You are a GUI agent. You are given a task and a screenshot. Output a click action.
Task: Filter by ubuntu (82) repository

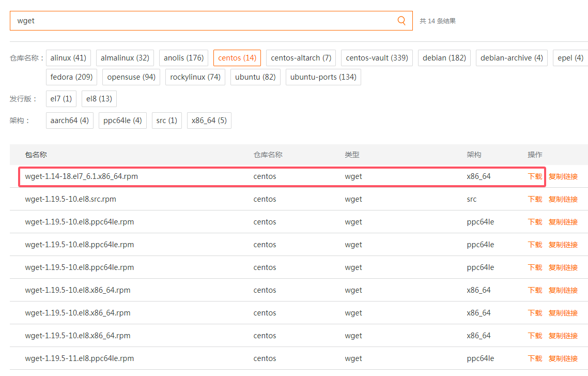point(255,77)
